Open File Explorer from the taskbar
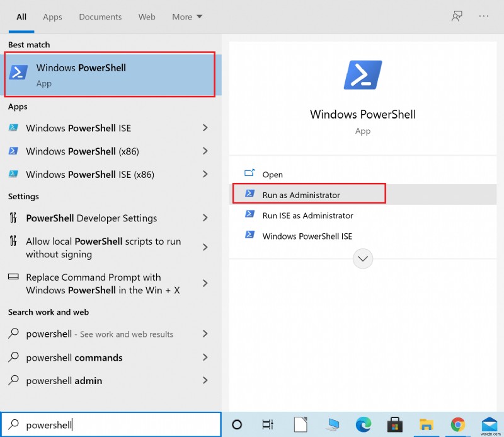Image resolution: width=504 pixels, height=437 pixels. click(427, 424)
